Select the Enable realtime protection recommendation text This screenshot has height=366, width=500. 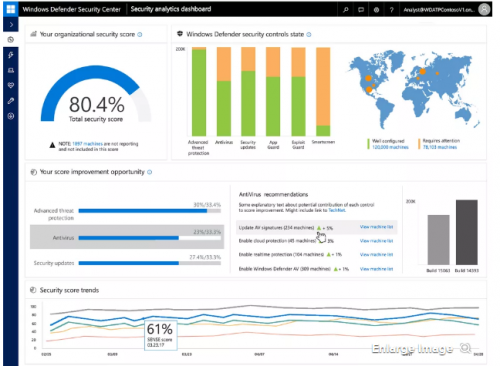pyautogui.click(x=281, y=255)
